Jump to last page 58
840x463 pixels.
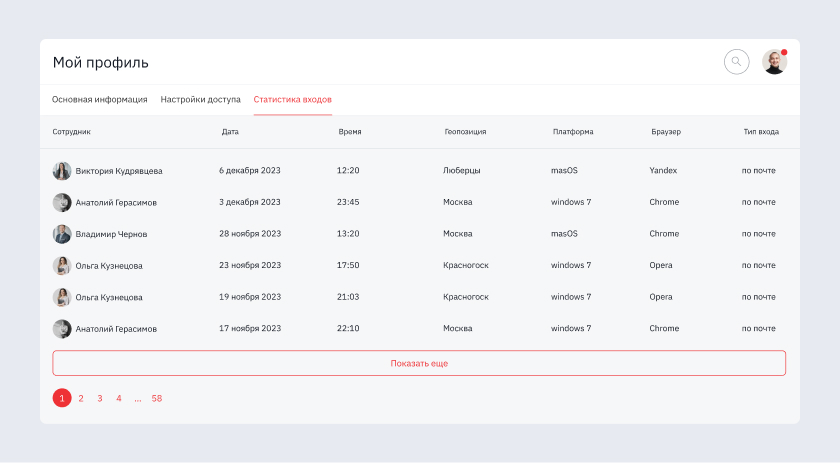point(157,398)
